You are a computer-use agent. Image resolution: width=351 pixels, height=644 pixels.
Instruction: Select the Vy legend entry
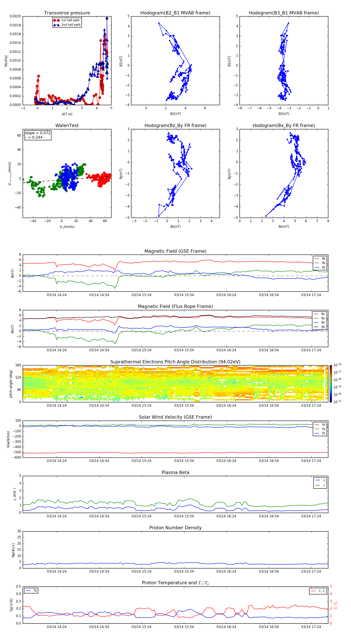click(x=320, y=429)
